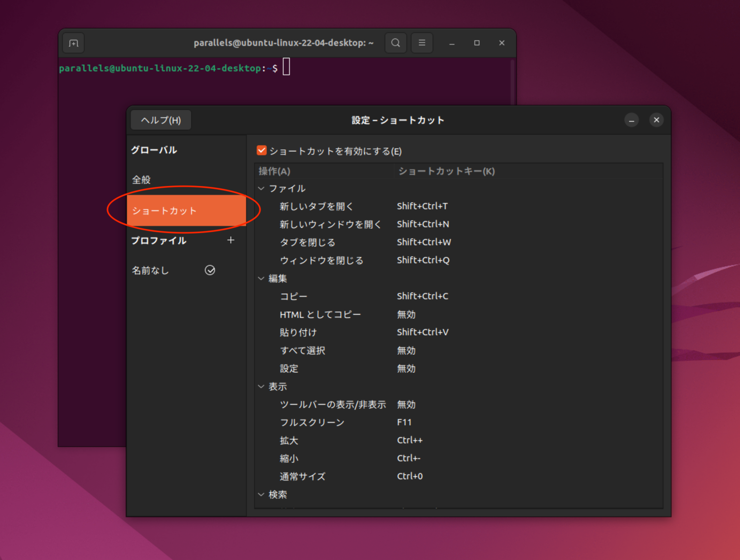
Task: Select the ウィンドウを閉じる row
Action: (x=459, y=260)
